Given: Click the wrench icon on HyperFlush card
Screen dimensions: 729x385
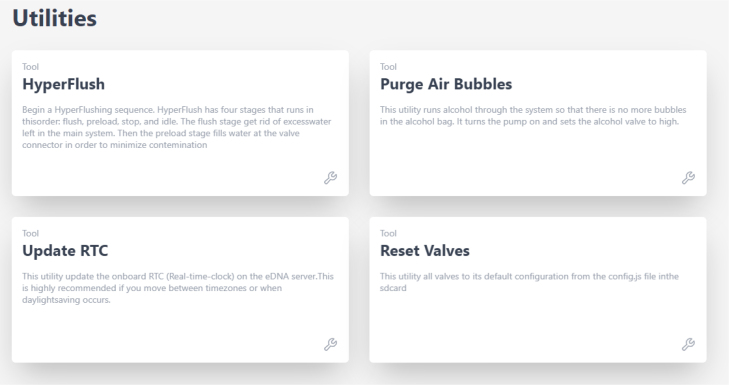Looking at the screenshot, I should 331,178.
